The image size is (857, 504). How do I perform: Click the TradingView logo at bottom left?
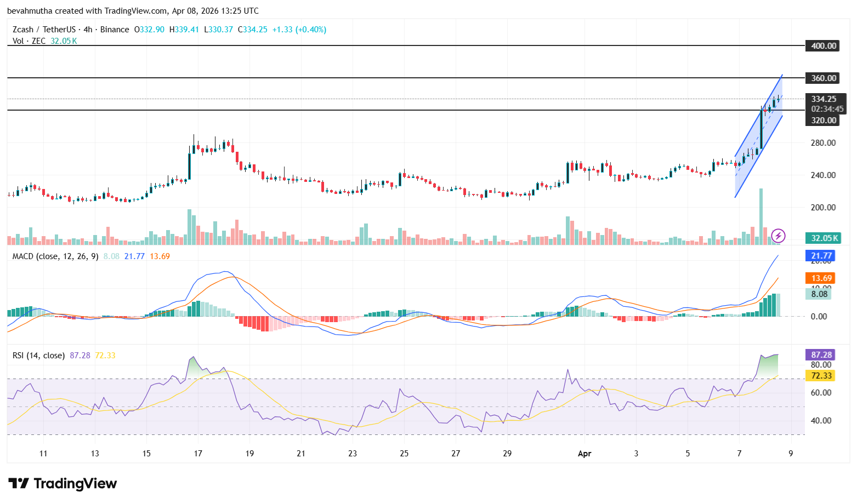pyautogui.click(x=61, y=483)
